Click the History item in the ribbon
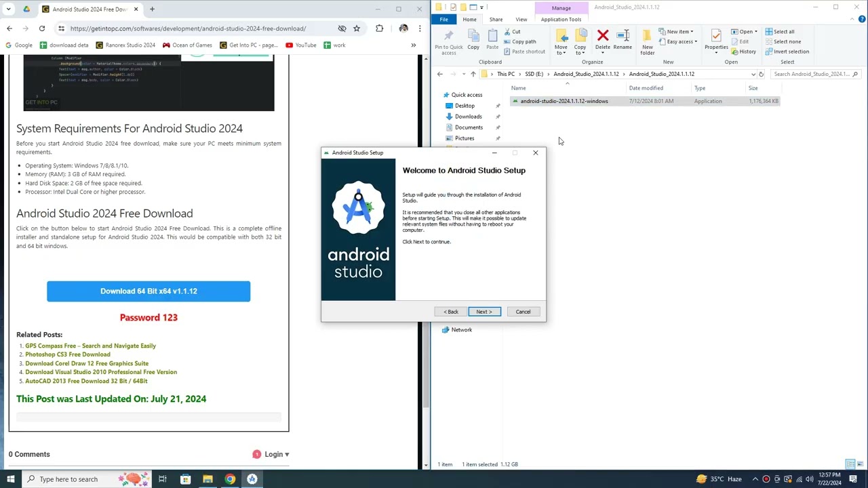The width and height of the screenshot is (868, 488). click(x=744, y=52)
